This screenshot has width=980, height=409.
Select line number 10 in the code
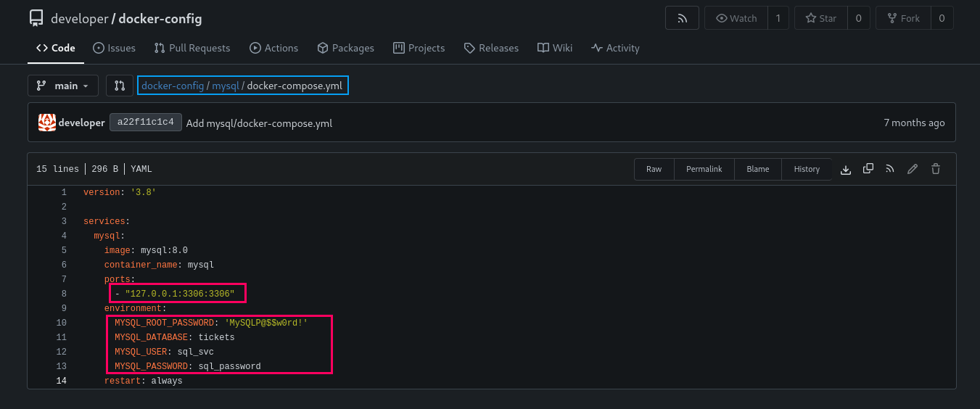[x=62, y=323]
